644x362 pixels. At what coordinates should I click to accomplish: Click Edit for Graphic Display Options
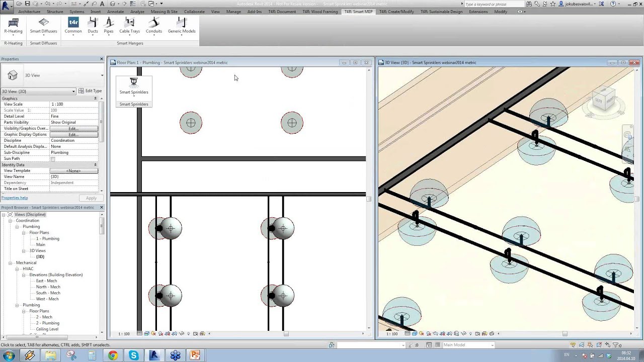(x=74, y=135)
